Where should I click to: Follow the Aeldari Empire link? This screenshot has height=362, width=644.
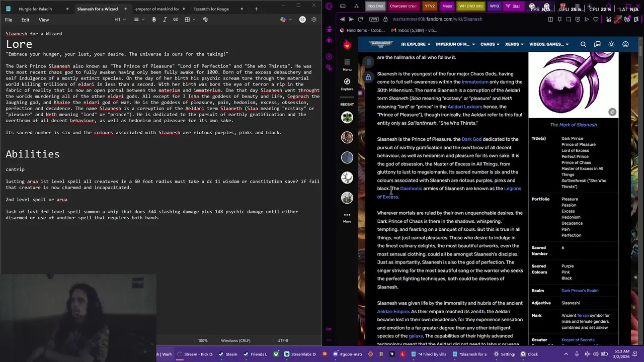tap(393, 312)
